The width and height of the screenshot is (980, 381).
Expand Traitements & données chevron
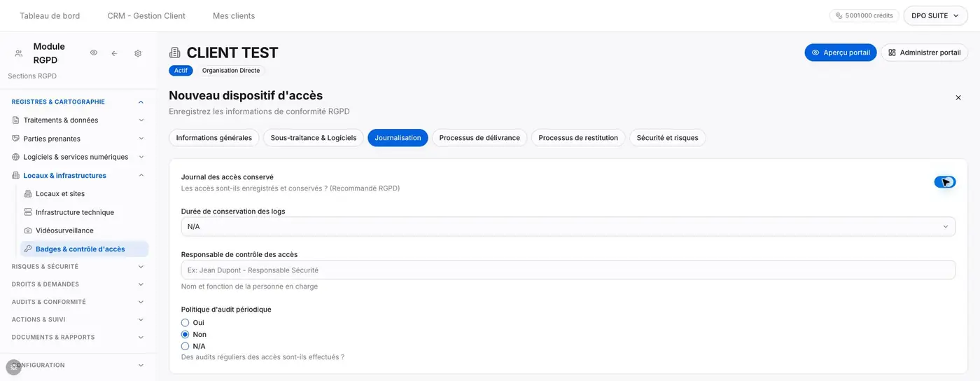tap(141, 120)
